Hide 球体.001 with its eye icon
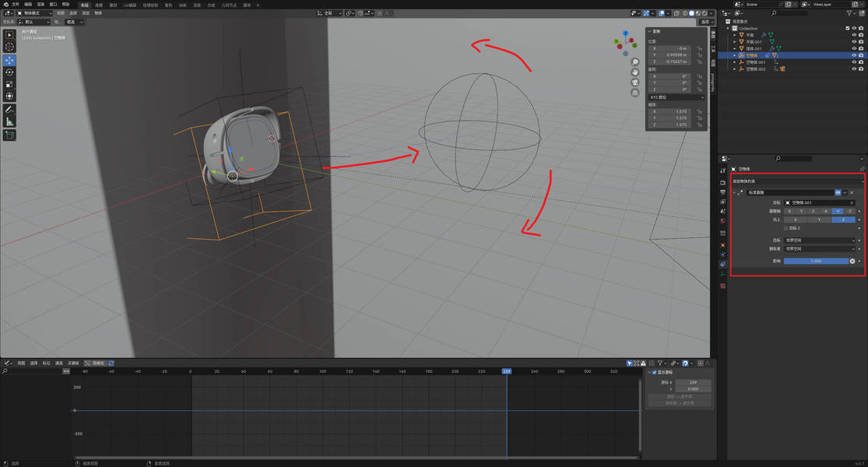Viewport: 868px width, 467px height. (x=854, y=49)
